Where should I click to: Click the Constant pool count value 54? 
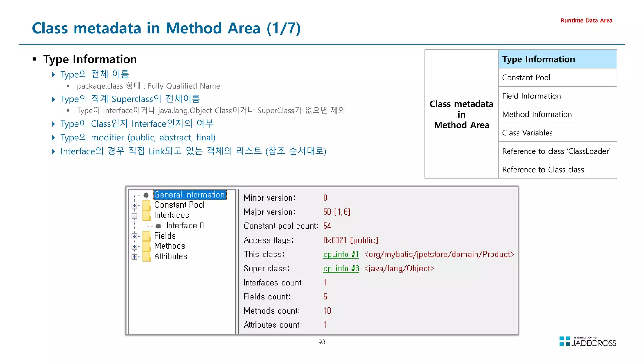click(x=327, y=226)
